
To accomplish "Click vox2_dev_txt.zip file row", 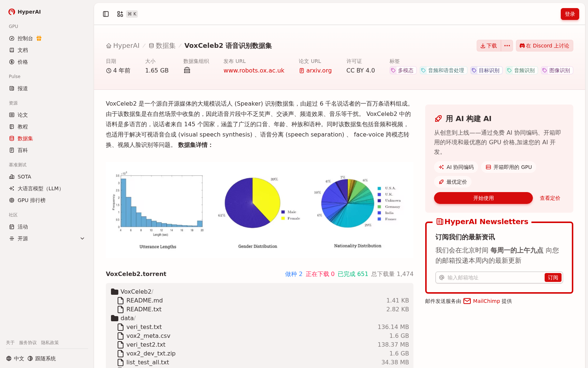I will [259, 353].
